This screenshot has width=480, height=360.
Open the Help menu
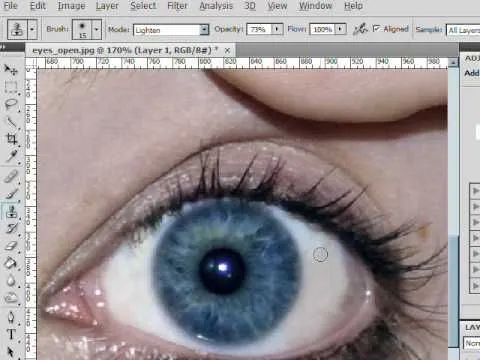[x=353, y=6]
